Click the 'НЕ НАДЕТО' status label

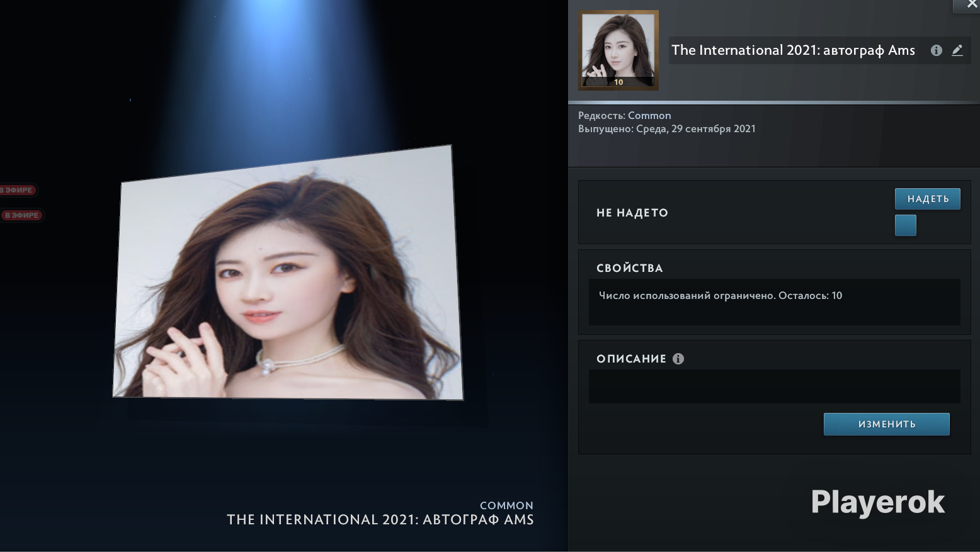[632, 213]
